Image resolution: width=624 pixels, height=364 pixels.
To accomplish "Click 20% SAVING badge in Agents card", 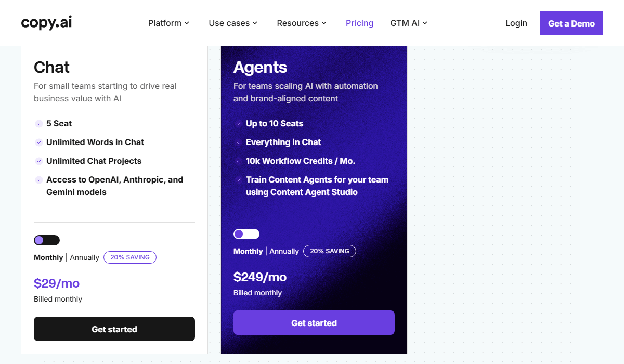I will point(330,251).
